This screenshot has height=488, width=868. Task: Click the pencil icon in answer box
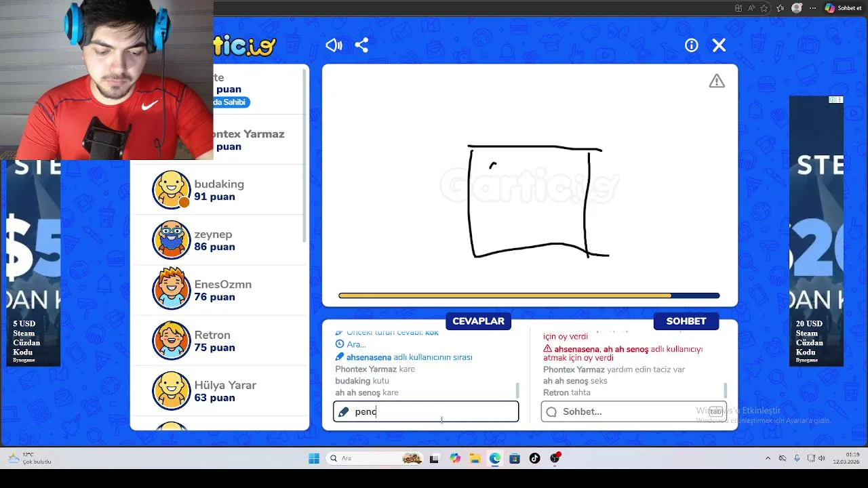click(x=343, y=411)
